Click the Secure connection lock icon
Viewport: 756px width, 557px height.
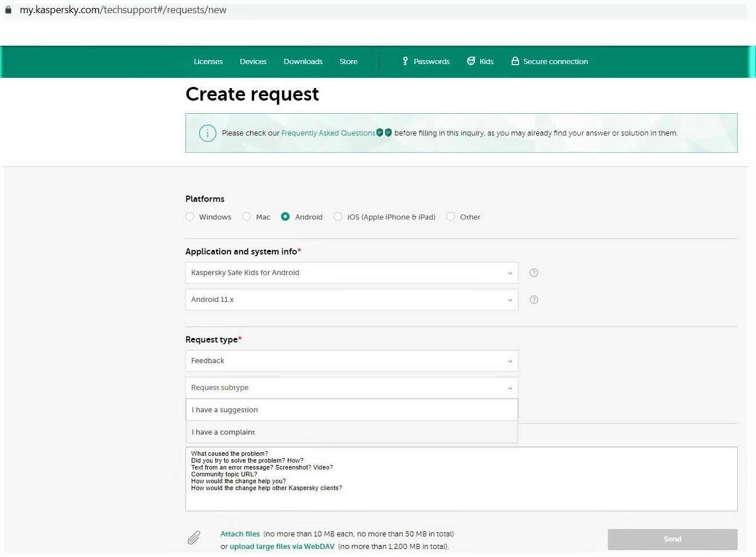coord(515,61)
